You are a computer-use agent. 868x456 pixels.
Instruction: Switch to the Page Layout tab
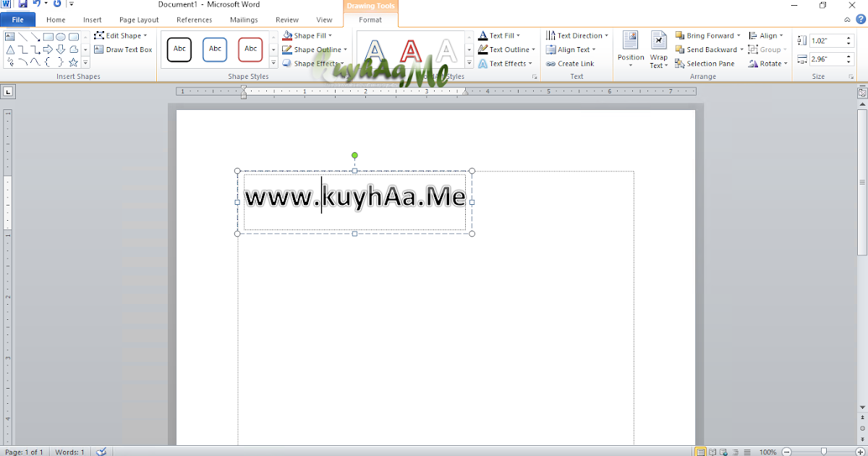[x=139, y=20]
